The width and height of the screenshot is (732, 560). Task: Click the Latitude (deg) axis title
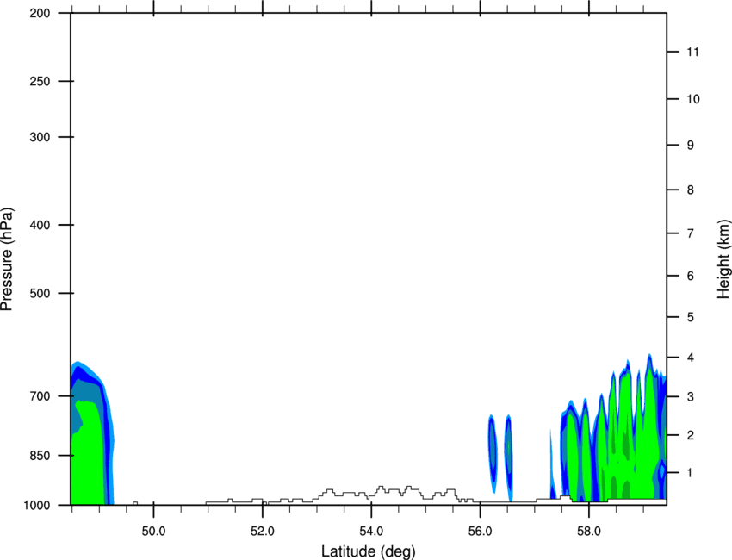(368, 551)
